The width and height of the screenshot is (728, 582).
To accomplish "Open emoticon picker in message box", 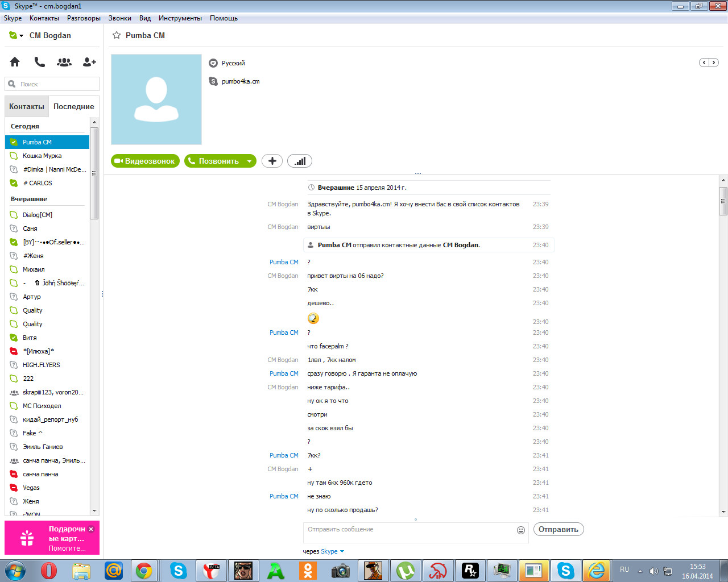I will 520,530.
